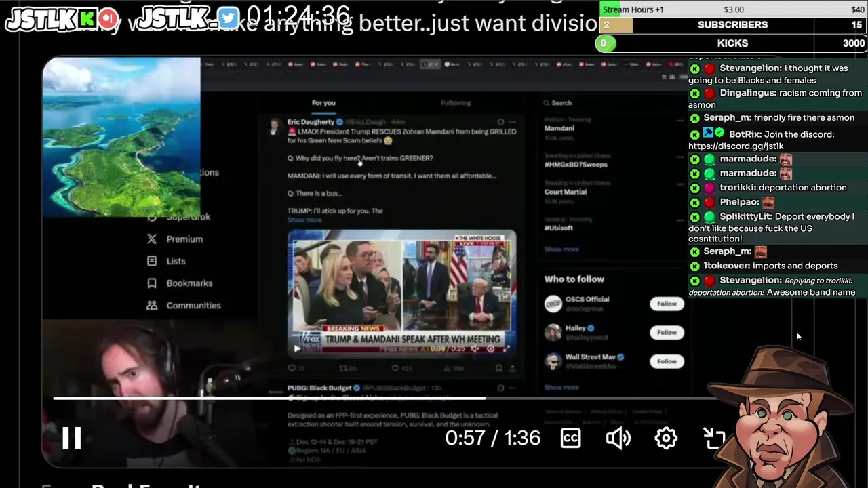Open the more options menu on Eric Daugherty's tweet
This screenshot has width=868, height=488.
point(512,122)
